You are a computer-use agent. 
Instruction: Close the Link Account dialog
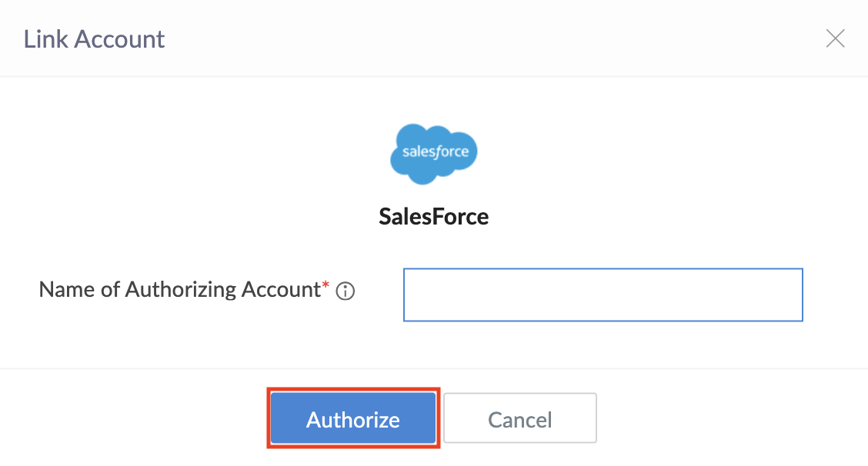pyautogui.click(x=835, y=38)
